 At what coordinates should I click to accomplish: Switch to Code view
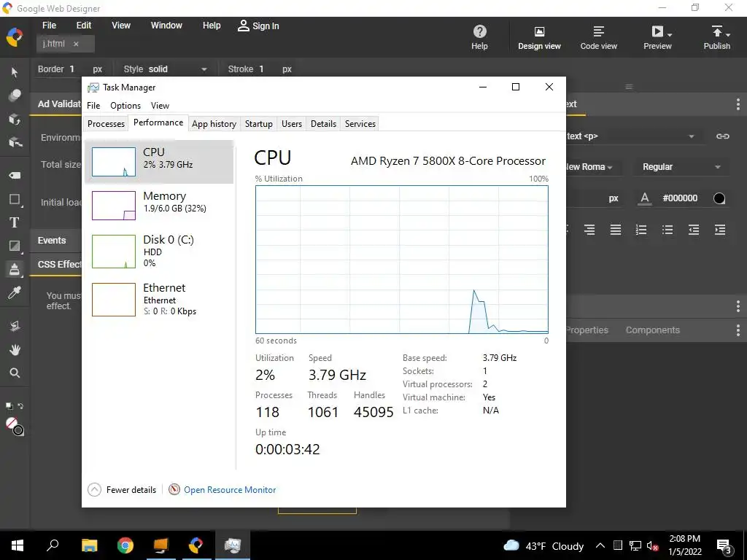coord(598,37)
